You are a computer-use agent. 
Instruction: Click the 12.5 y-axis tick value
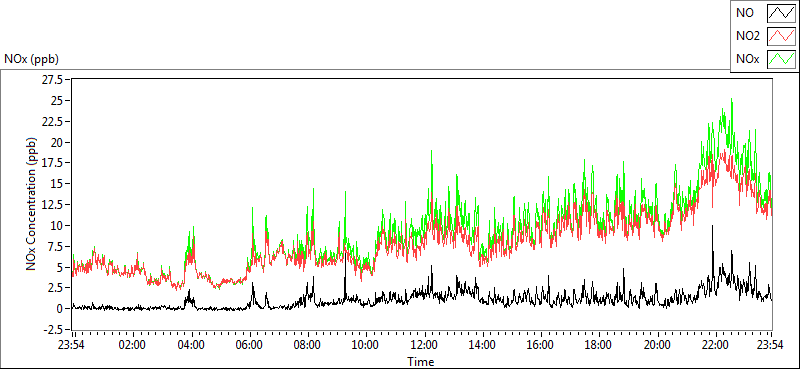point(53,205)
